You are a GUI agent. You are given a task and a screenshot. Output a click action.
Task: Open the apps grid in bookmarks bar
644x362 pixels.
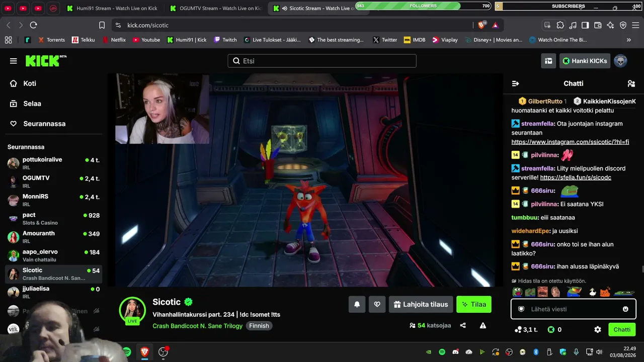pos(8,40)
